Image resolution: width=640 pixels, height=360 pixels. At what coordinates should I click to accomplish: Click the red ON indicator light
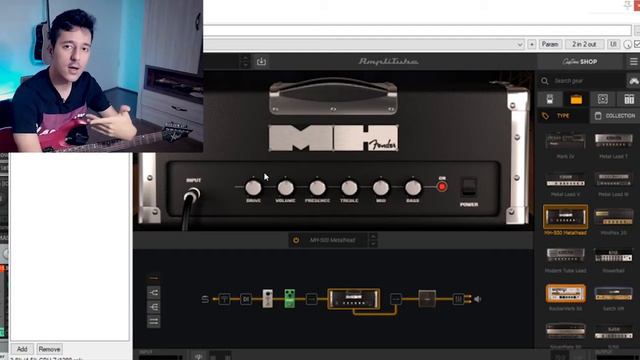(x=442, y=187)
